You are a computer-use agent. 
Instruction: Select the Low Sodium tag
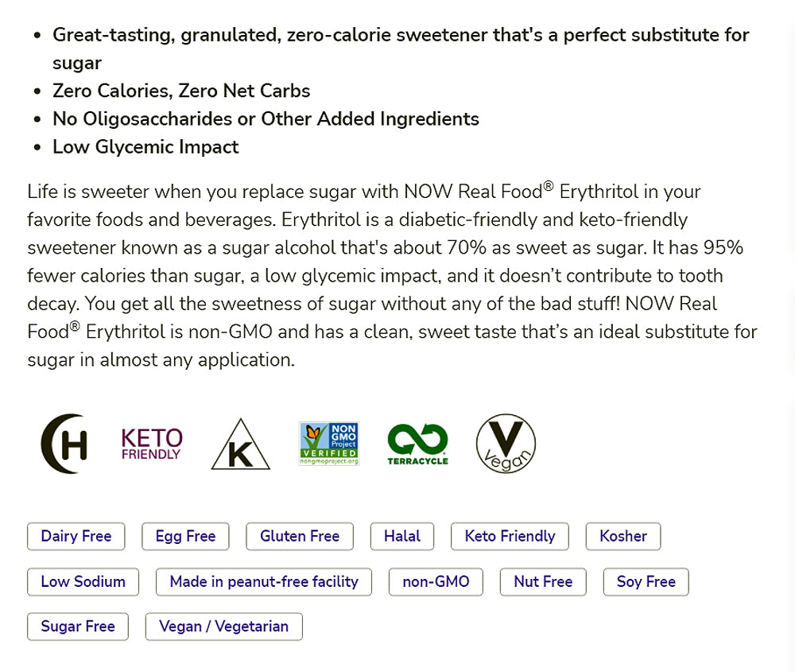[x=83, y=581]
